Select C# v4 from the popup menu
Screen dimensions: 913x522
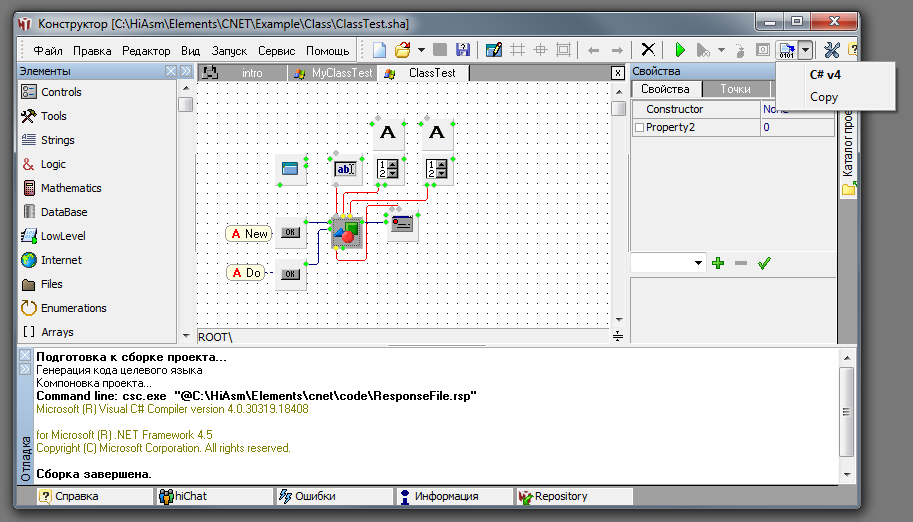(825, 74)
